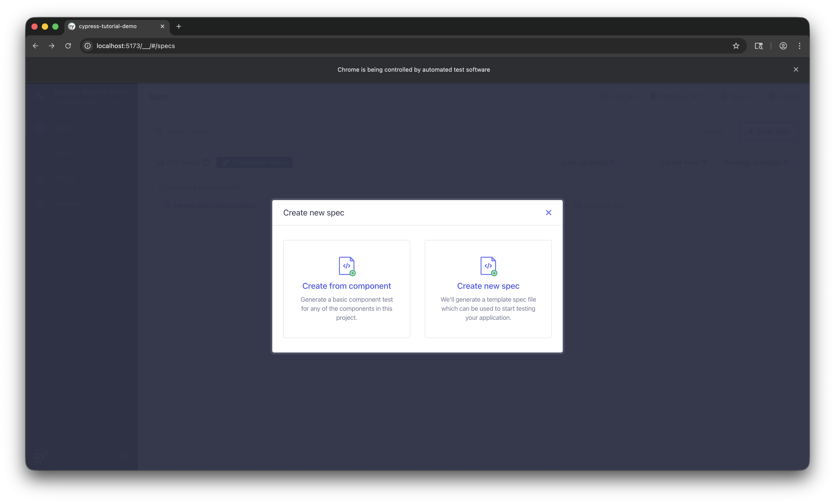Close the Create new spec dialog
Image resolution: width=835 pixels, height=504 pixels.
(x=548, y=212)
